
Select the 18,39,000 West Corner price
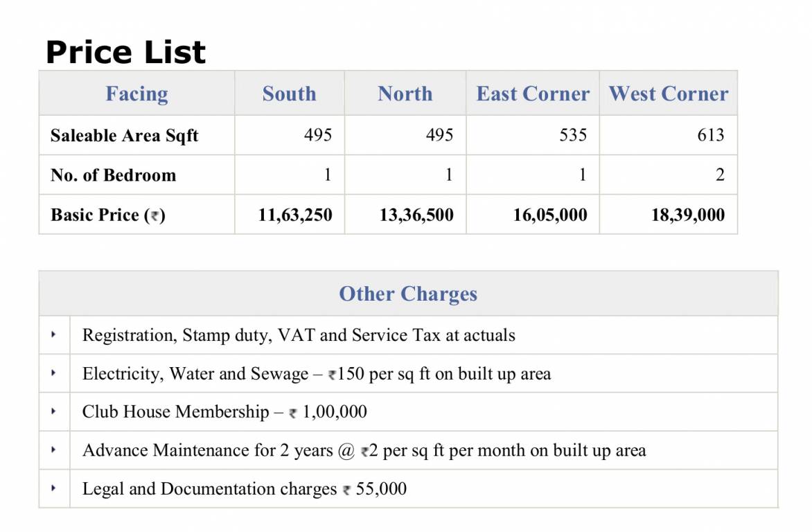687,215
